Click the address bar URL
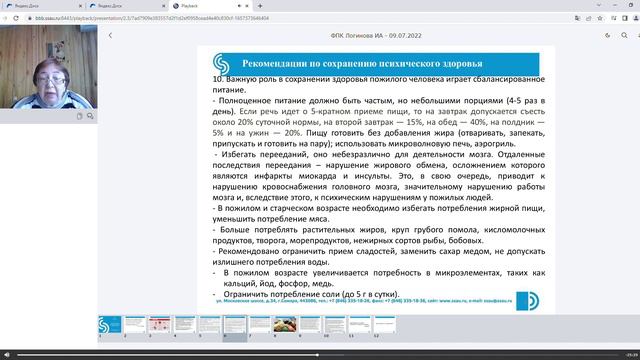 [152, 18]
